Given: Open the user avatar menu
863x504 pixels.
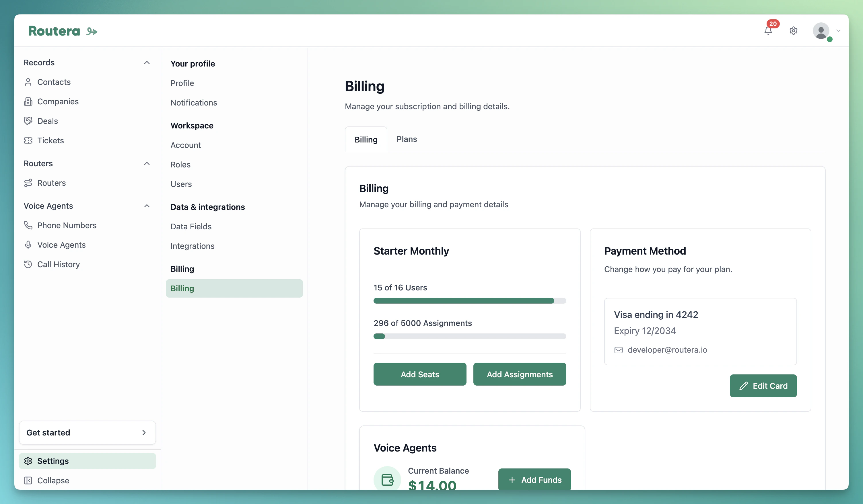Looking at the screenshot, I should point(821,31).
